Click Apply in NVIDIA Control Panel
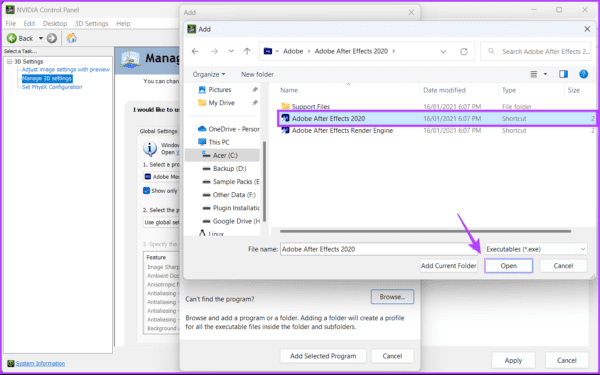The height and width of the screenshot is (375, 600). [x=513, y=360]
